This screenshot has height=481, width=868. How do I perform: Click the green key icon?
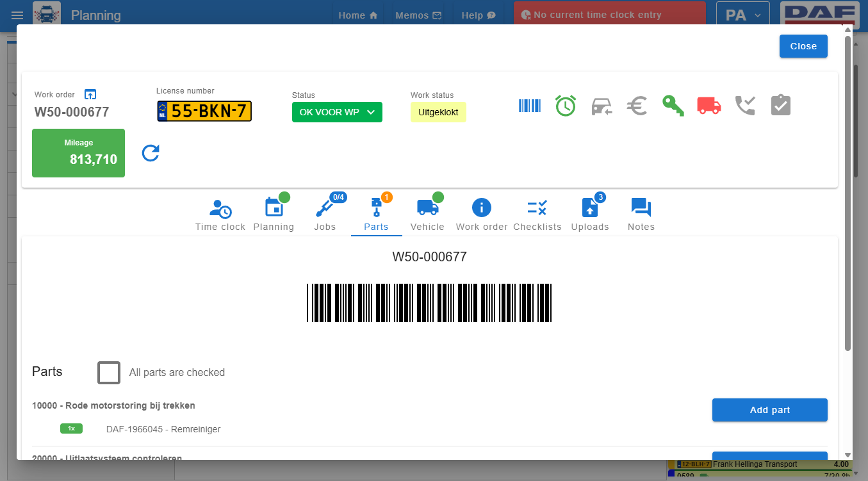[x=673, y=106]
